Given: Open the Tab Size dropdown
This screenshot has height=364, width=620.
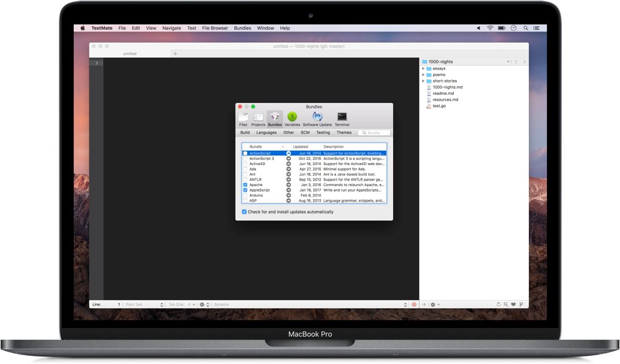Looking at the screenshot, I should [182, 304].
